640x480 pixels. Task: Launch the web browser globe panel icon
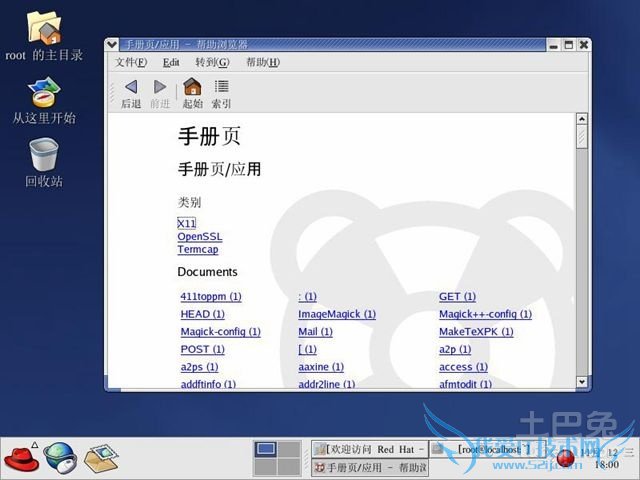pos(60,458)
